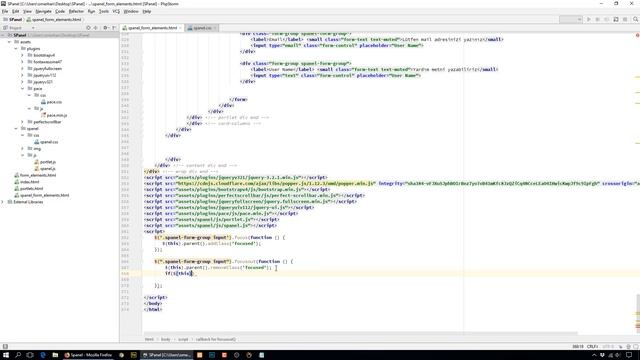
Task: Click the collapse all icon in Project panel
Action: (x=96, y=28)
